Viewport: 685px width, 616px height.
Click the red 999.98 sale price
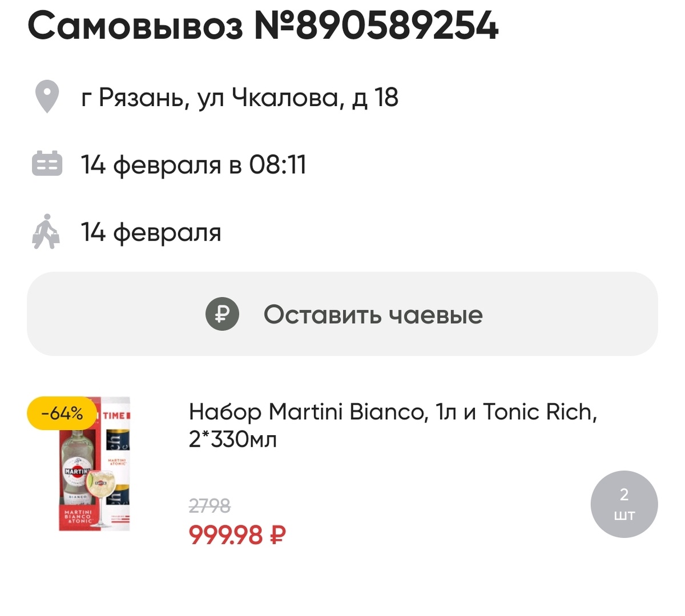pos(226,535)
